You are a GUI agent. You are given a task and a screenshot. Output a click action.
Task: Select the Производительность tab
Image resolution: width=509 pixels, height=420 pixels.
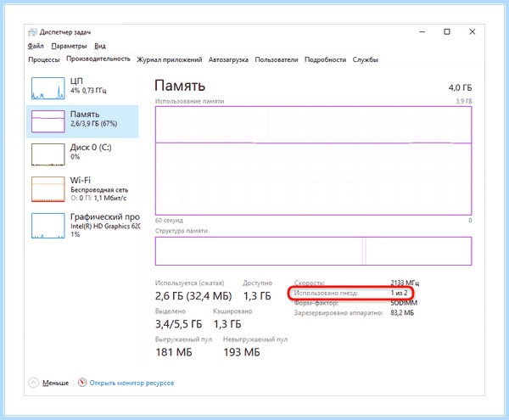pos(98,59)
